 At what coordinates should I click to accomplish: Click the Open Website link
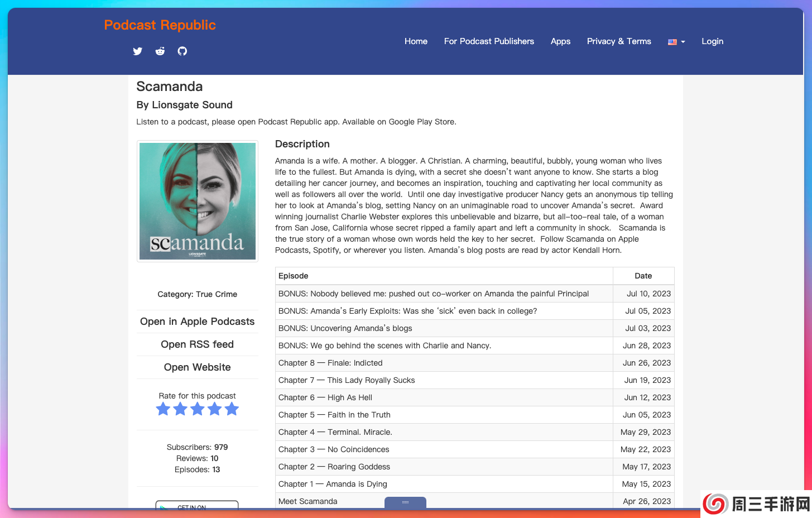click(x=197, y=367)
